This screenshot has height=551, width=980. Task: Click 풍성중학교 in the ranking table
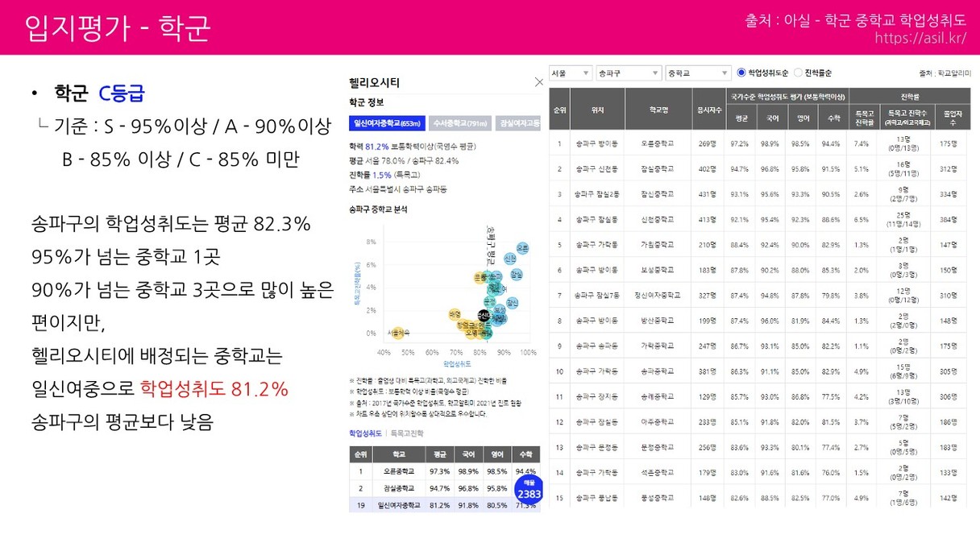point(658,499)
